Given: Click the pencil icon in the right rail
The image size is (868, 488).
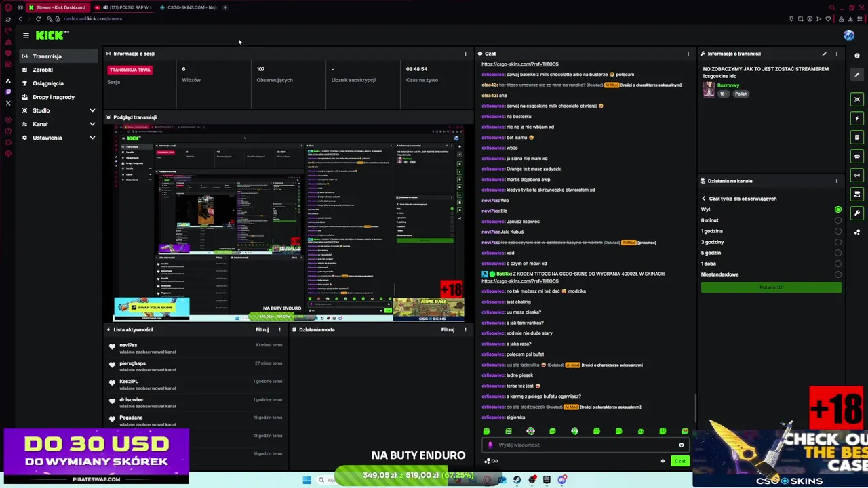Looking at the screenshot, I should 857,75.
